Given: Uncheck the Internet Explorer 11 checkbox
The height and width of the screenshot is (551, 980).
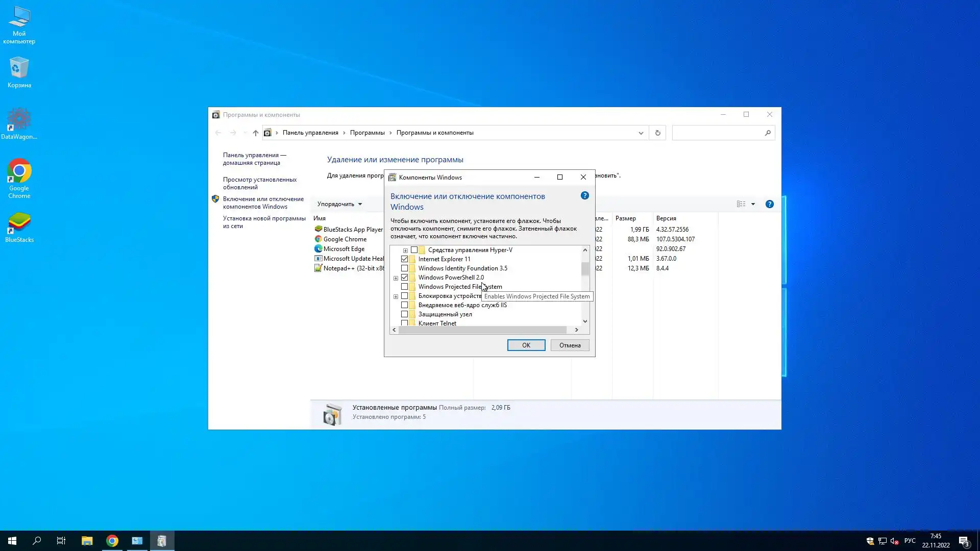Looking at the screenshot, I should (x=405, y=259).
